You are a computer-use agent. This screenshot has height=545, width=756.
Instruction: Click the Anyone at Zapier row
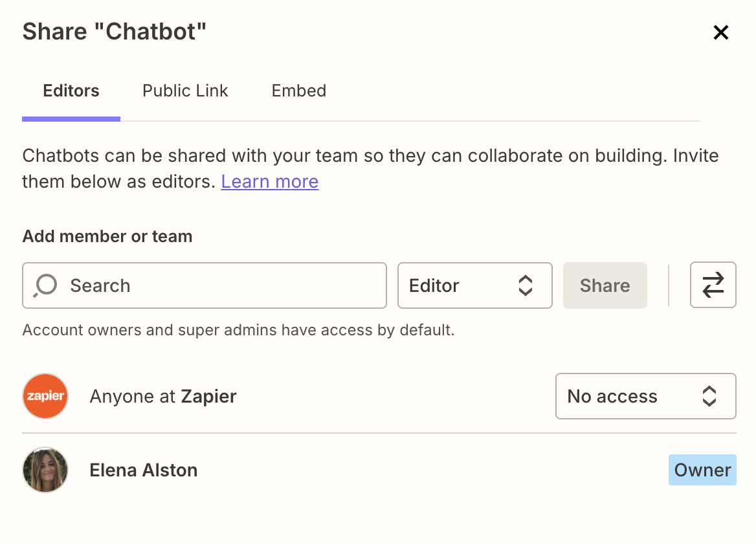pyautogui.click(x=162, y=395)
